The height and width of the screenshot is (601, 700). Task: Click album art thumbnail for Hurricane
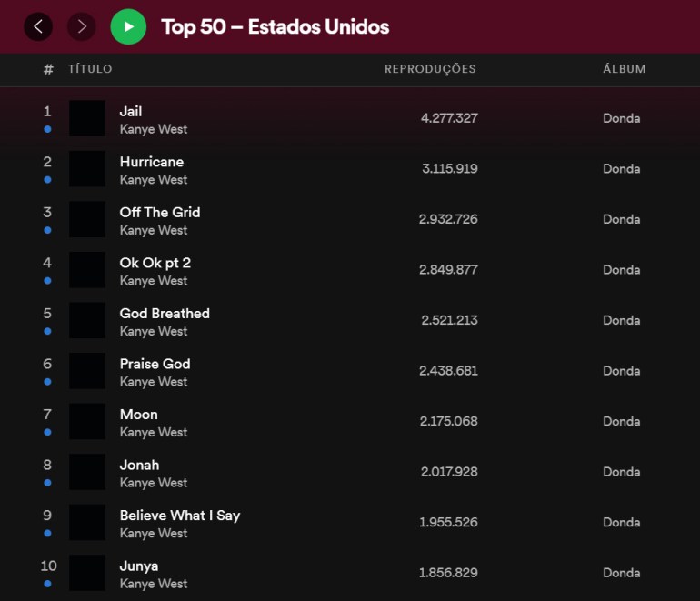(x=87, y=169)
